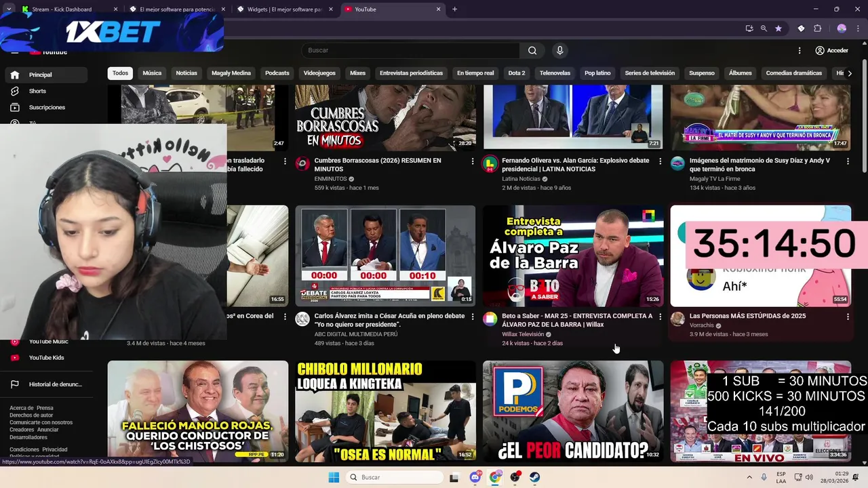The height and width of the screenshot is (488, 868).
Task: Click inside the YouTube Buscar search field
Action: (410, 50)
